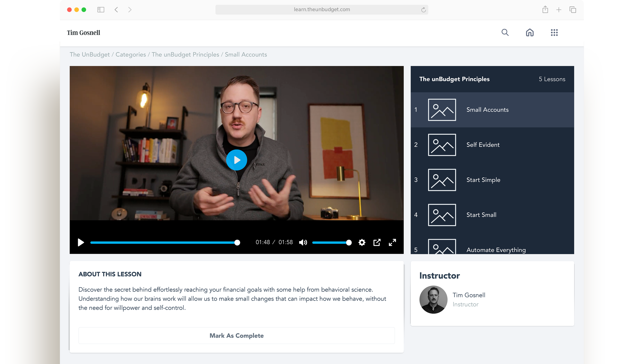Open video settings gear icon
Screen dimensions: 644x364
362,242
